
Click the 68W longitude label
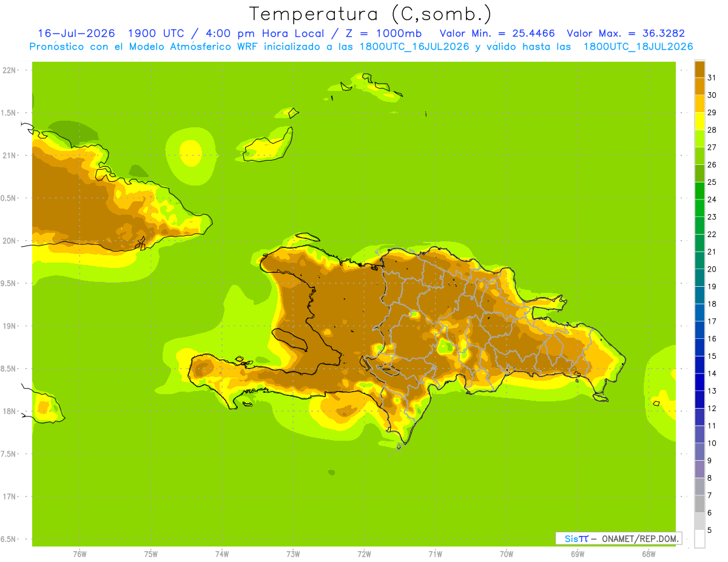point(649,554)
